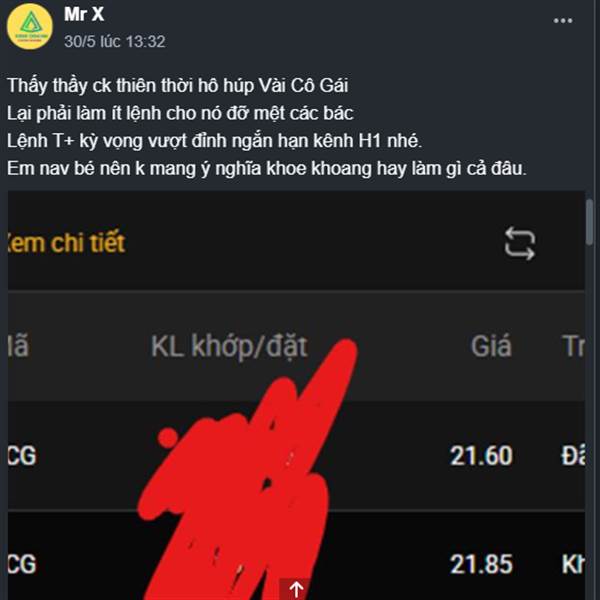This screenshot has height=600, width=600.
Task: Open the Xem chi tiết link
Action: (x=67, y=243)
